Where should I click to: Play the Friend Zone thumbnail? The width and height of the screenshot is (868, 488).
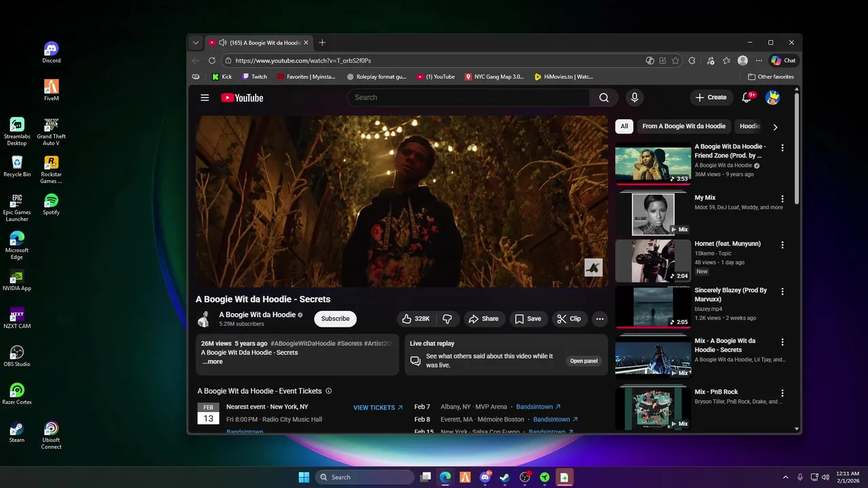coord(653,165)
